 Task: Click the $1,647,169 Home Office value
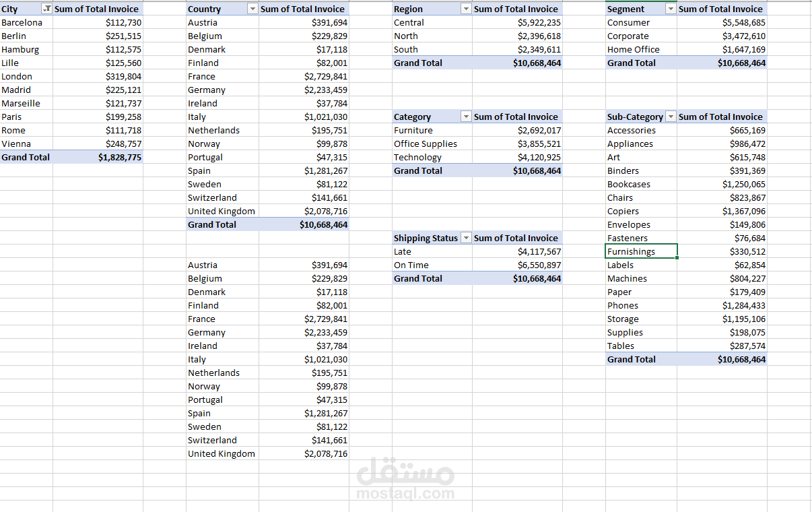pos(744,49)
